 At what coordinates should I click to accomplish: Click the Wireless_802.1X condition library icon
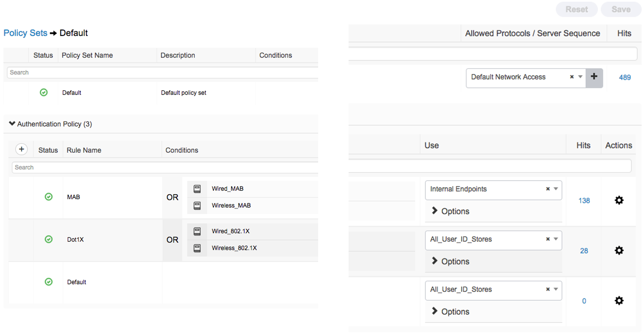click(197, 248)
